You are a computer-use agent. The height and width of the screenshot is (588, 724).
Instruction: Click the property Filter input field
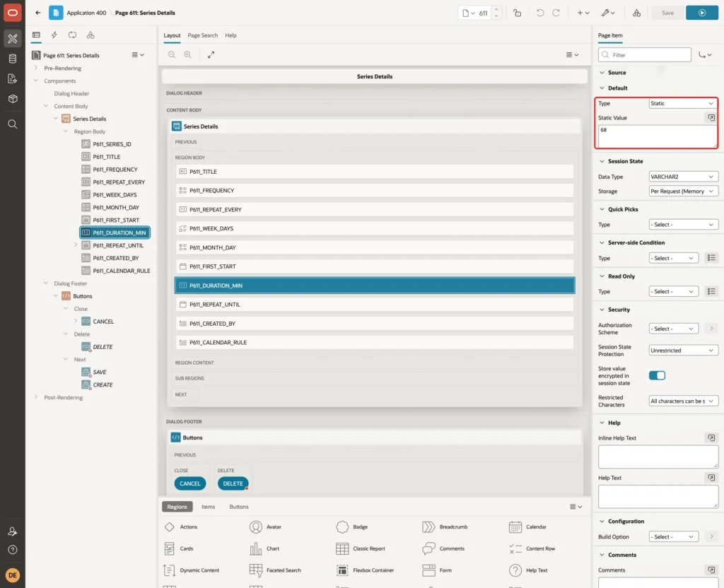(645, 55)
